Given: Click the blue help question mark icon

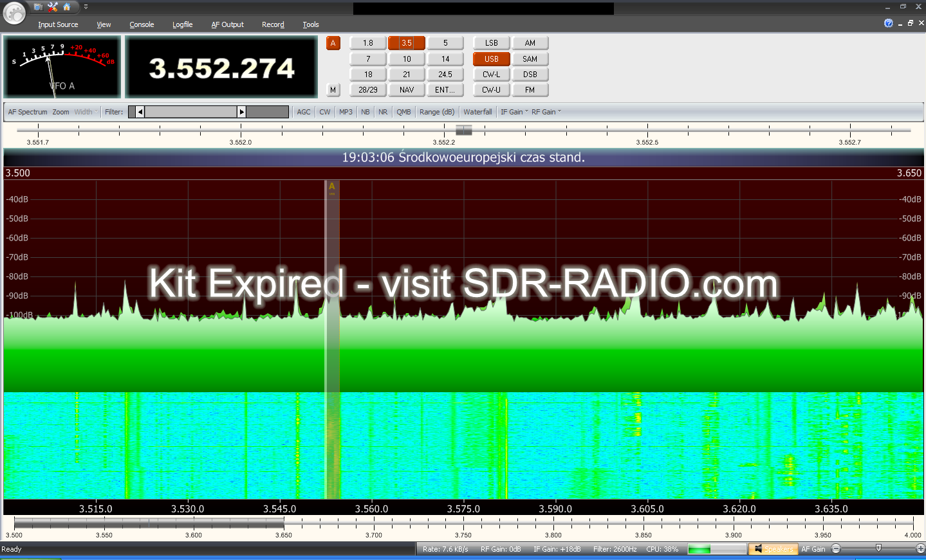Looking at the screenshot, I should 889,23.
